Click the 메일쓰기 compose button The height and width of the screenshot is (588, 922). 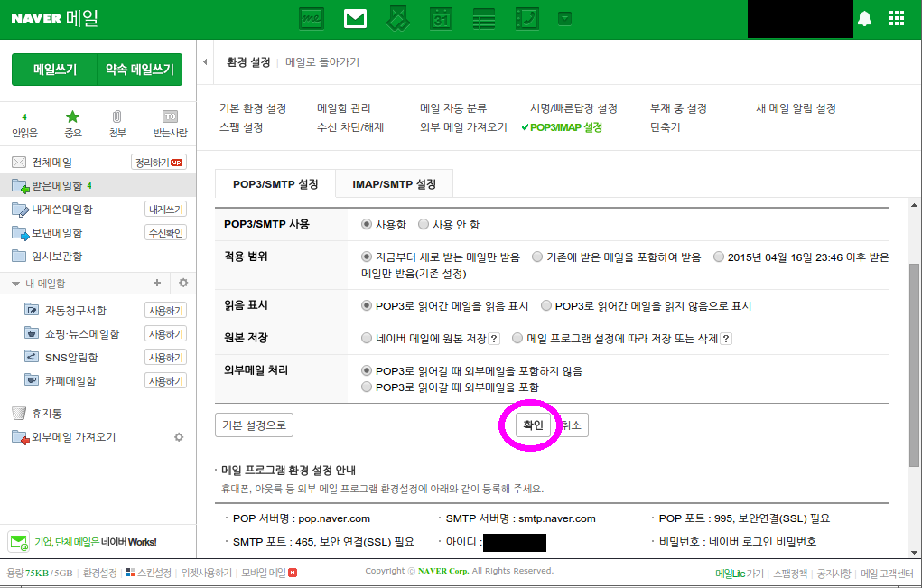click(52, 69)
